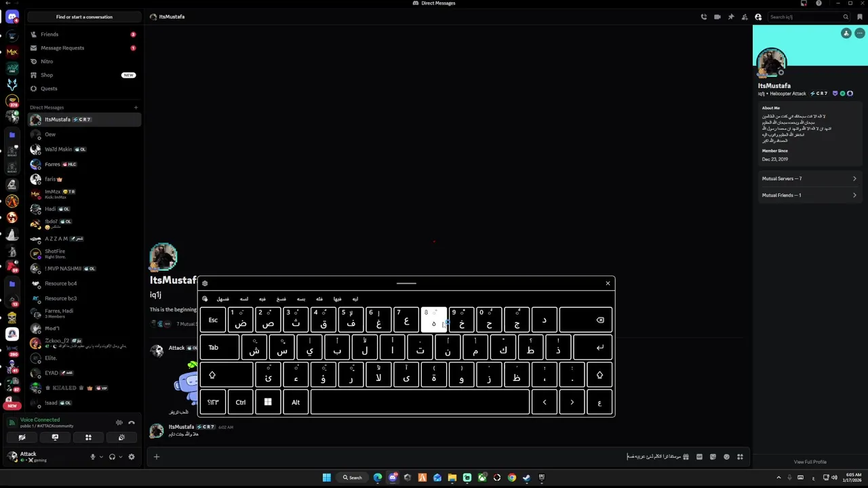This screenshot has width=868, height=488.
Task: Open the sticker picker
Action: (x=713, y=457)
